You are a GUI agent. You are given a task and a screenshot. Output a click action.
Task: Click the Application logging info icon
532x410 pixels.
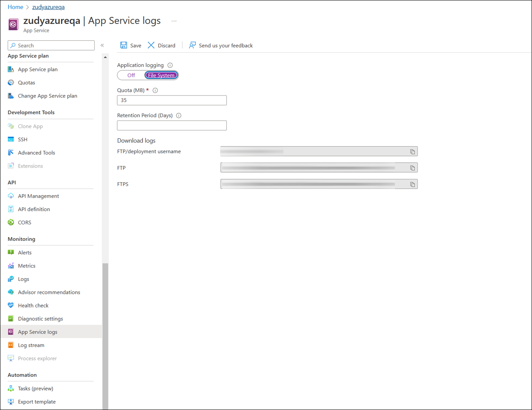(x=170, y=65)
